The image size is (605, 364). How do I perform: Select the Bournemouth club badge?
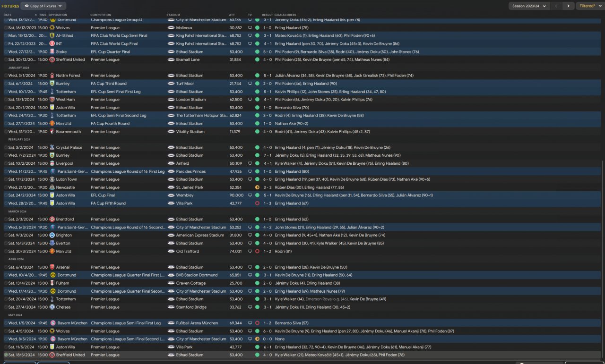click(x=52, y=132)
